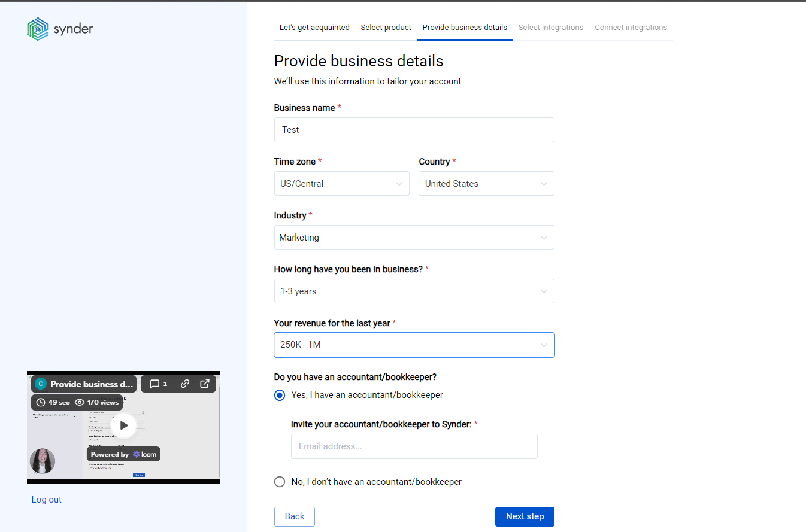Click the 'Next step' button

(x=525, y=516)
